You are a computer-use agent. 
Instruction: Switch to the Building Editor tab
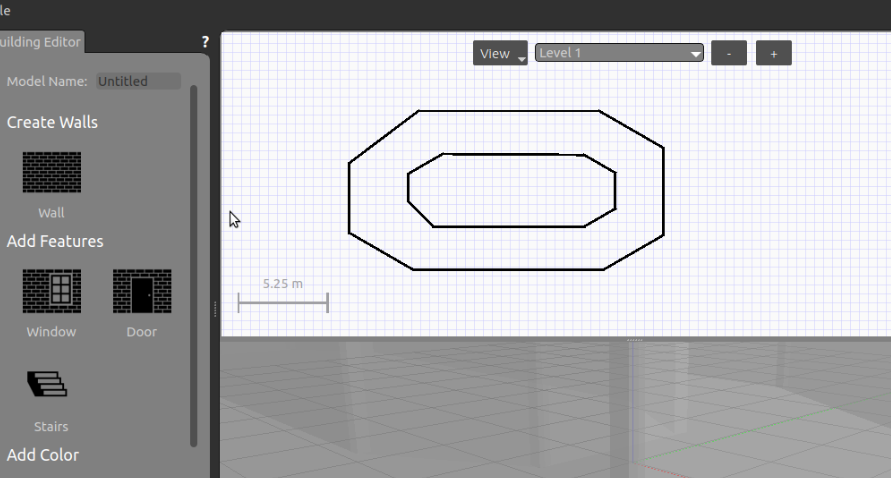tap(41, 42)
